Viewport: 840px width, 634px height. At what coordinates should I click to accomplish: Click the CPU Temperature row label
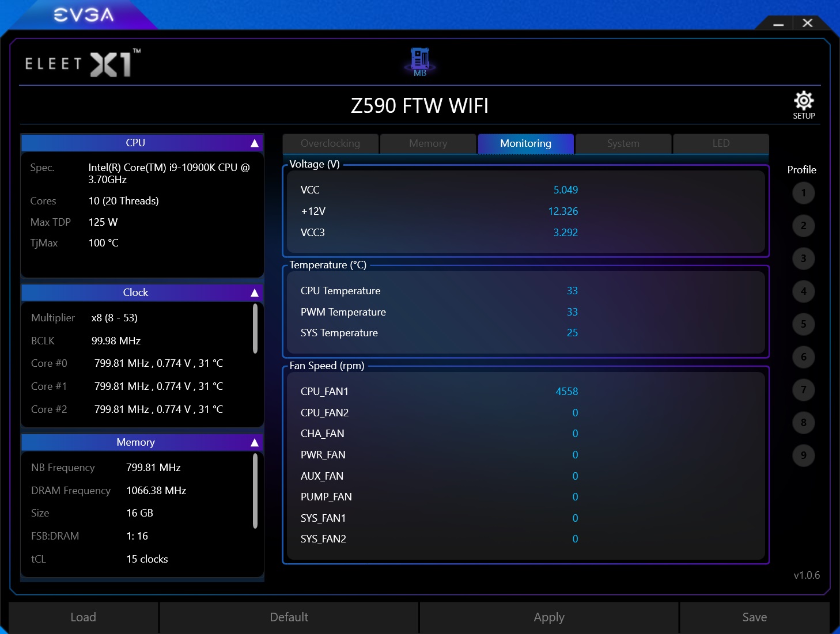[x=340, y=291]
